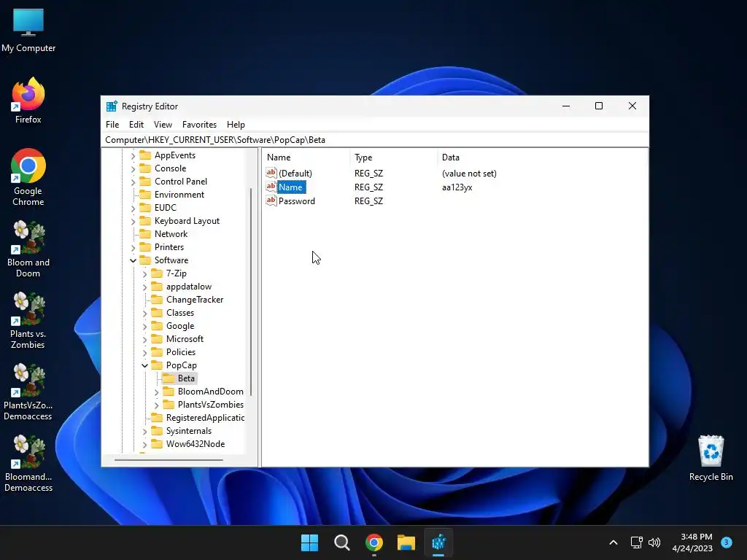Open the File menu

pyautogui.click(x=112, y=124)
